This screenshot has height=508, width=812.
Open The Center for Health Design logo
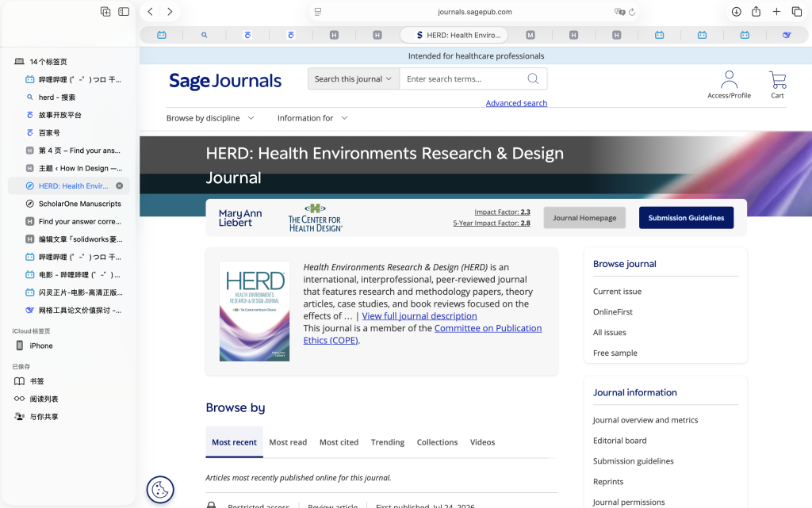tap(316, 218)
